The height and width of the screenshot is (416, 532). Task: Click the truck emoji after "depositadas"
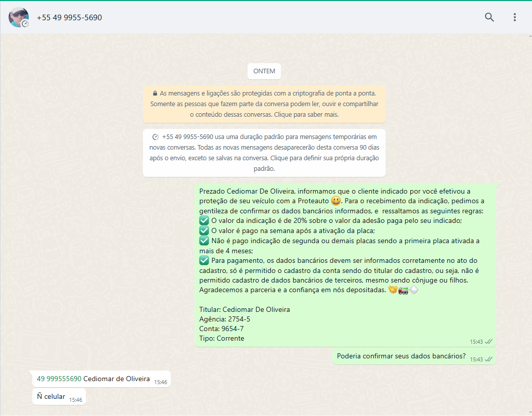point(403,290)
